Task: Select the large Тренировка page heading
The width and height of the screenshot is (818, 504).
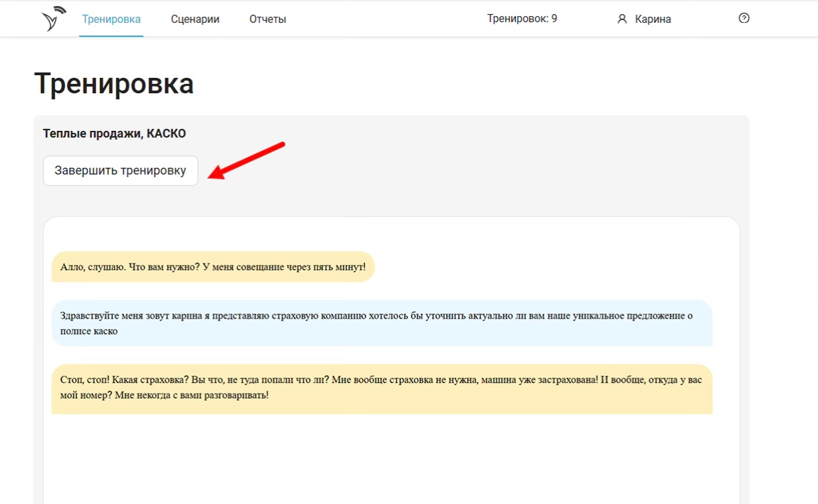Action: pos(114,84)
